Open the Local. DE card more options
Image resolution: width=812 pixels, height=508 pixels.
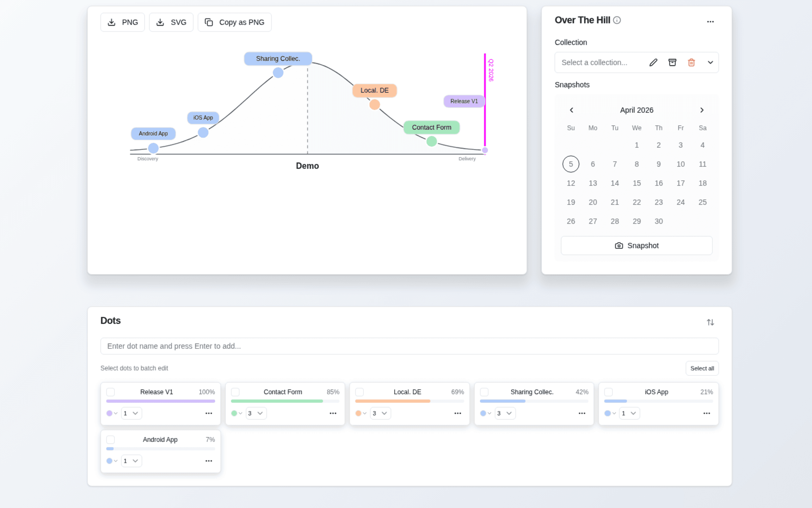pyautogui.click(x=457, y=413)
